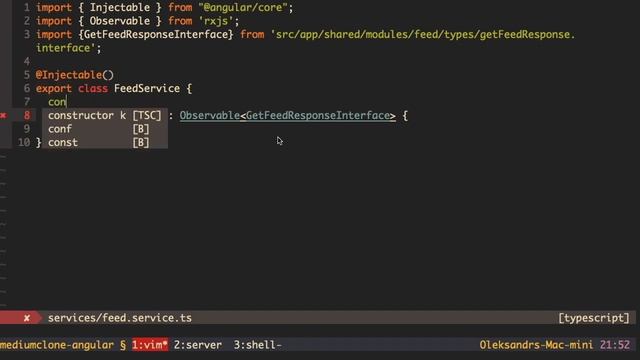Click the 'export' keyword on line 6
The height and width of the screenshot is (360, 640).
(x=53, y=89)
